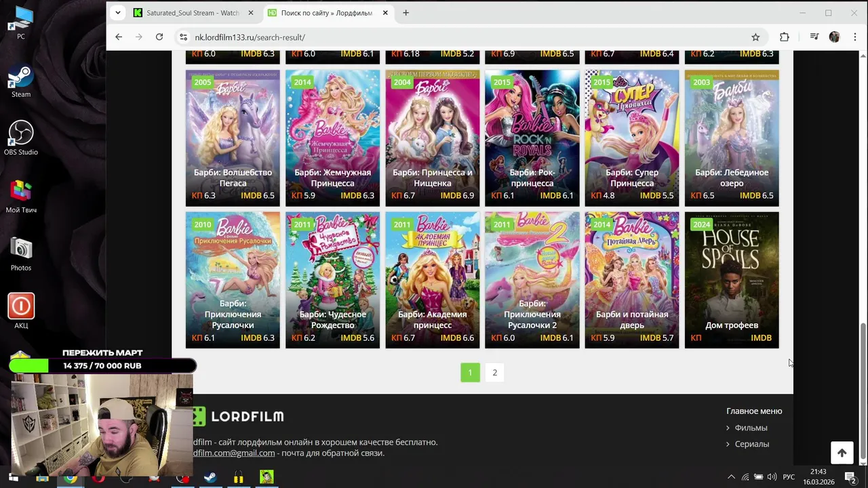Open the network tray icon
This screenshot has height=488, width=868.
745,477
